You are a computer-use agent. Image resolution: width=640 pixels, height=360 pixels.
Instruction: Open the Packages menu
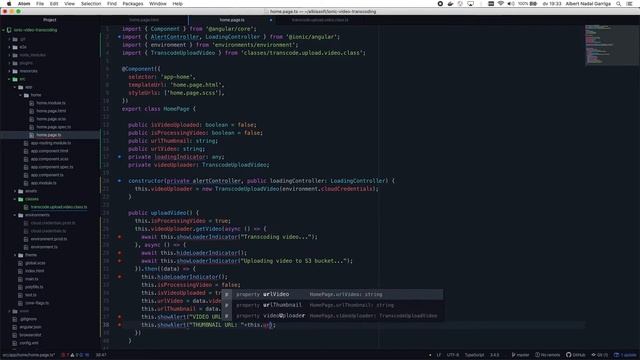coord(133,4)
